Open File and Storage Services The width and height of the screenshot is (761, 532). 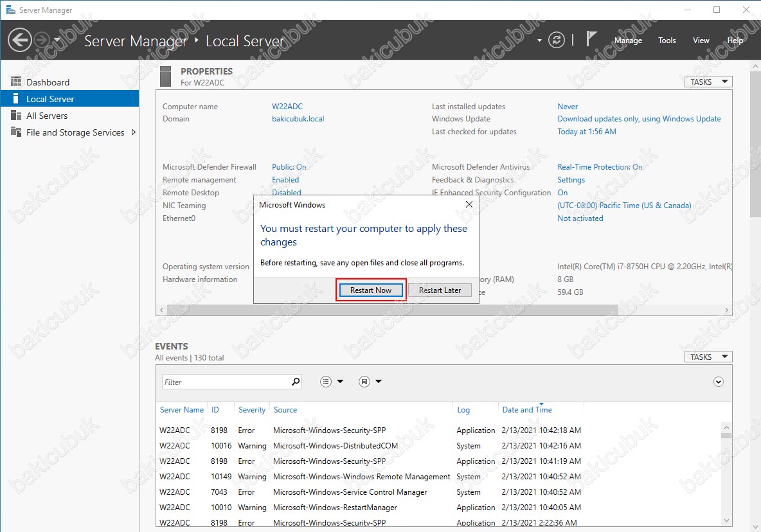pos(75,132)
